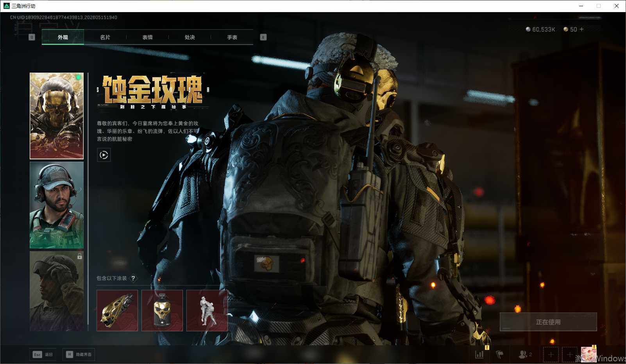Viewport: 626px width, 364px height.
Task: Click the gold coin 50 balance
Action: click(x=570, y=29)
